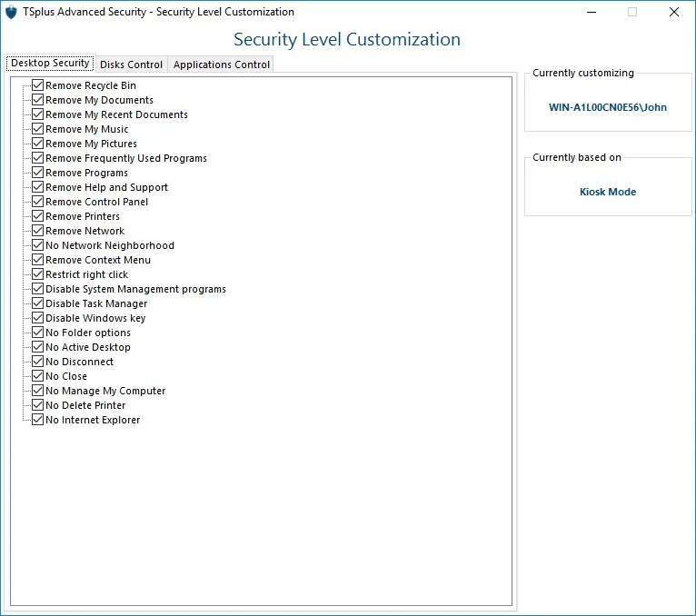The height and width of the screenshot is (616, 696).
Task: Uncheck No Network Neighborhood option
Action: pos(38,245)
